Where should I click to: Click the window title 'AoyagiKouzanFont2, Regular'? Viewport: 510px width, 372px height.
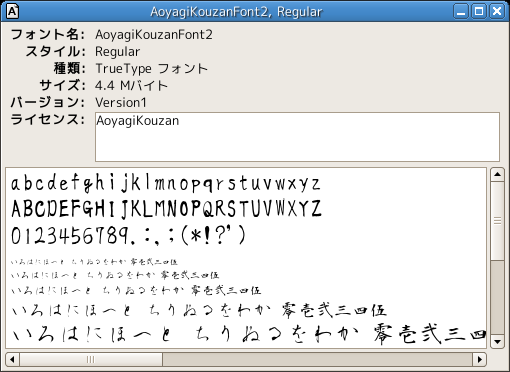click(x=236, y=12)
